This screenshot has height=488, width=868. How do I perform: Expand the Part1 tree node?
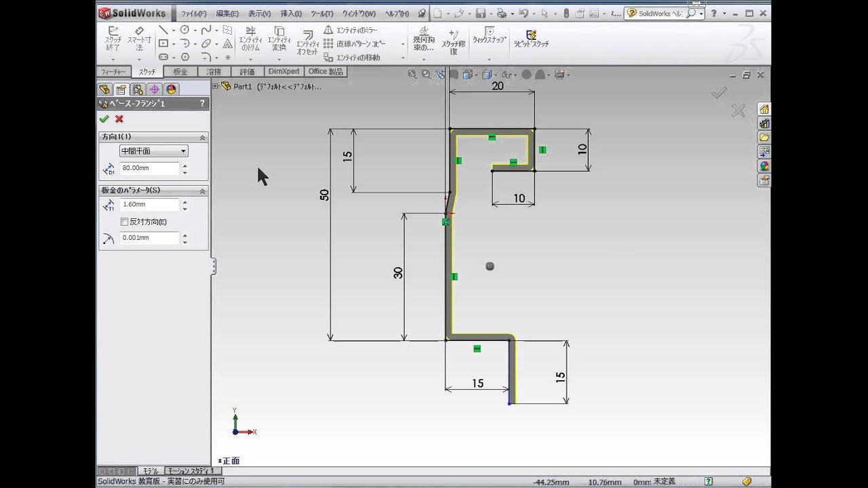tap(216, 86)
